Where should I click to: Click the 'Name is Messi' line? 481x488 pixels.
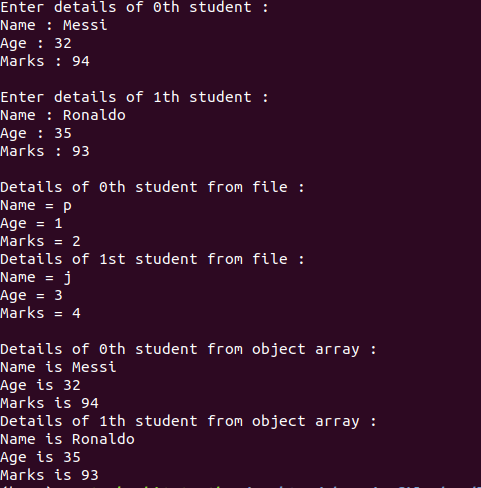point(58,367)
